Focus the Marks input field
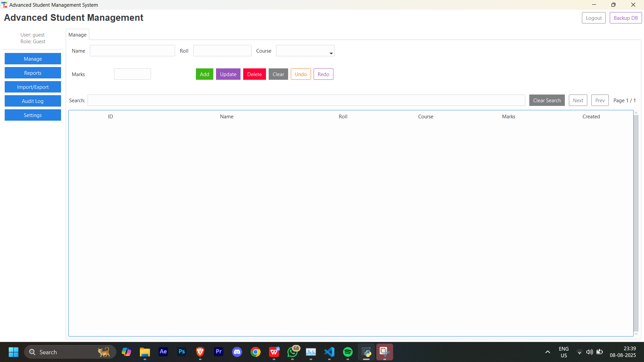Image resolution: width=644 pixels, height=362 pixels. (132, 74)
